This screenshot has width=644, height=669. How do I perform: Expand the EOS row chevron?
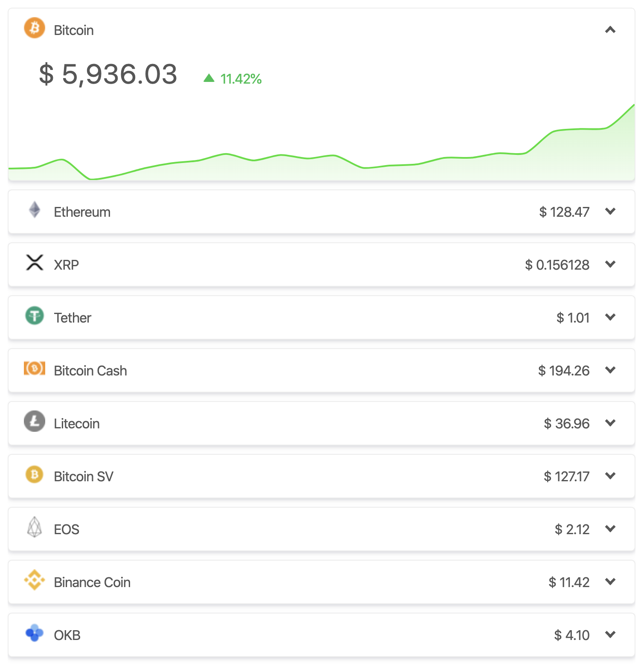[610, 529]
